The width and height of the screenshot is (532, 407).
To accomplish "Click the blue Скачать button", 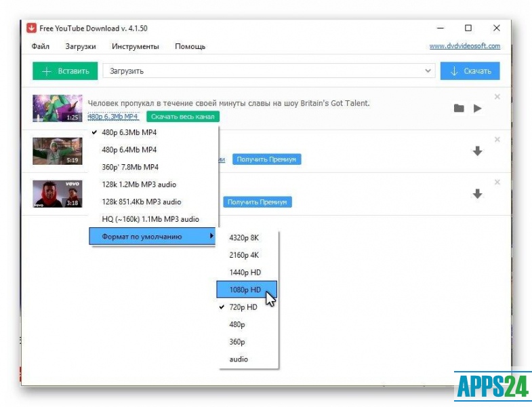I will 470,71.
